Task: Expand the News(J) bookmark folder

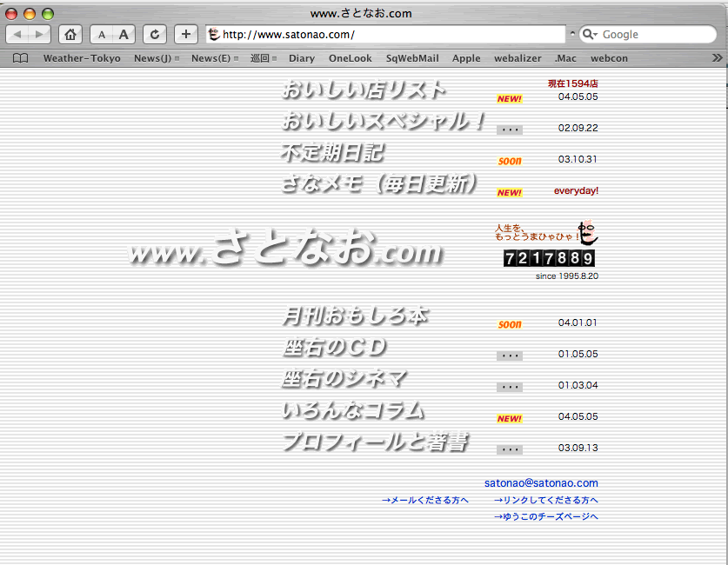Action: click(157, 58)
